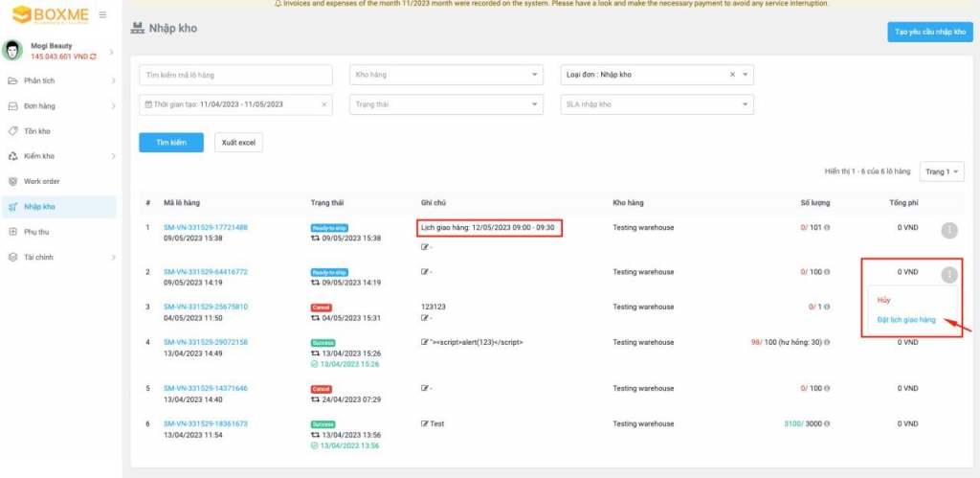The image size is (980, 478).
Task: Open shipment SM-VN-331529-25675810
Action: 206,307
